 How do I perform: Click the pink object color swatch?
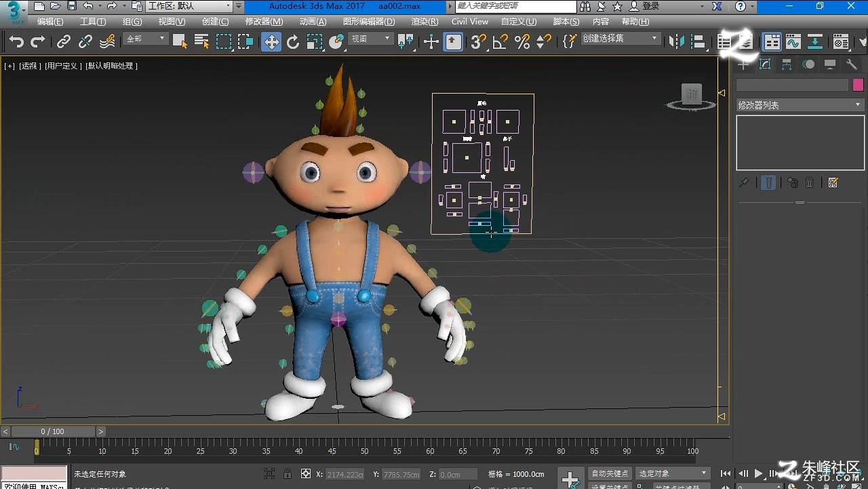pyautogui.click(x=858, y=85)
